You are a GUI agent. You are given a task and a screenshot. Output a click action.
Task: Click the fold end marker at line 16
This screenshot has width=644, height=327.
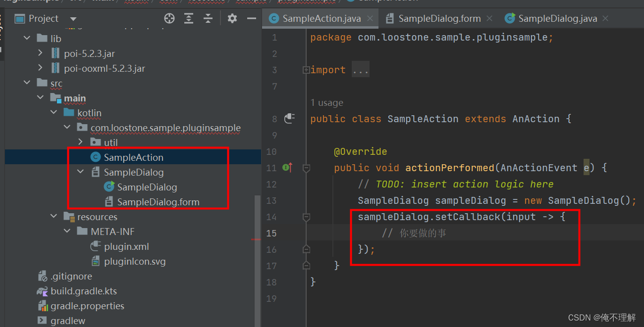[306, 249]
